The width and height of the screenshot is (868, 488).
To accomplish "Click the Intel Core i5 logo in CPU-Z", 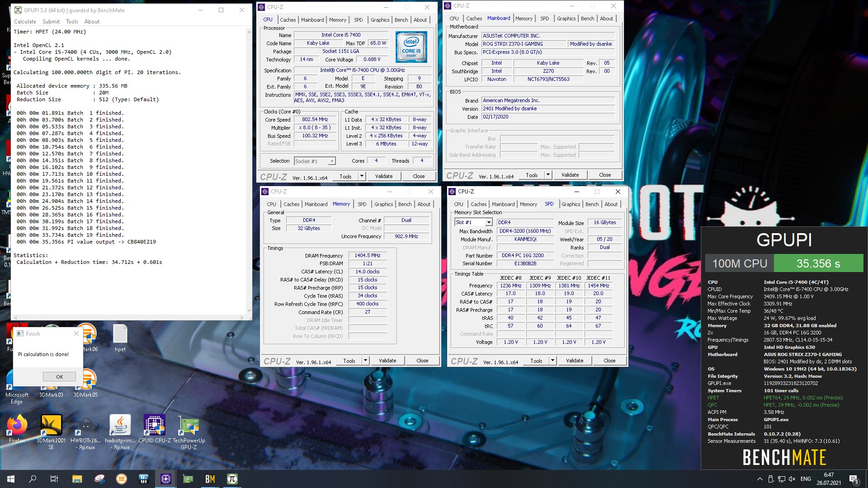I will coord(411,47).
